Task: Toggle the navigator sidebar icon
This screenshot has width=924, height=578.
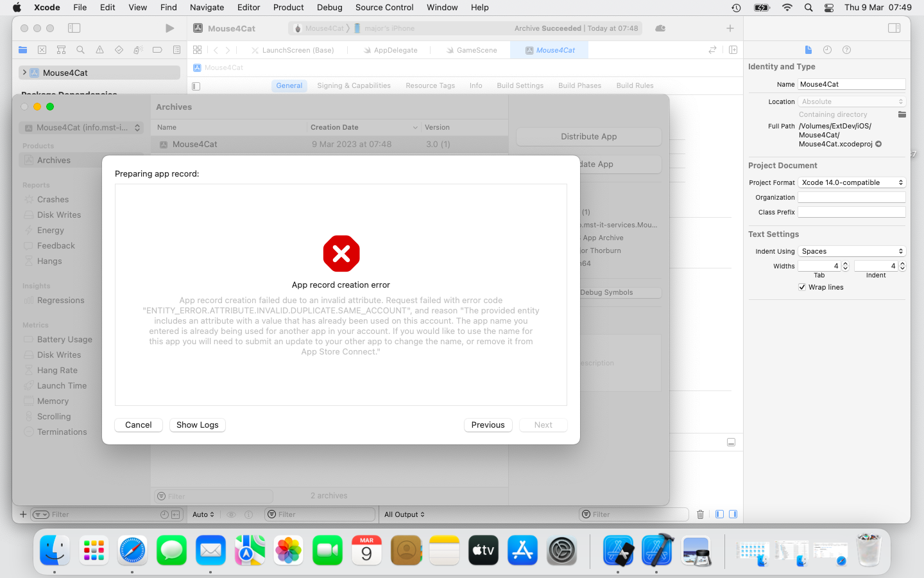Action: [74, 28]
